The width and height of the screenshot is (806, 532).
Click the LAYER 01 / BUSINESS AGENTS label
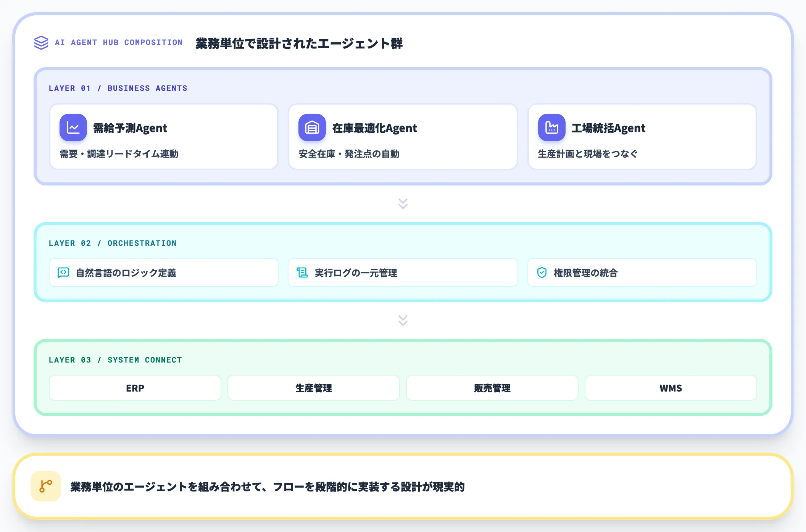tap(118, 88)
